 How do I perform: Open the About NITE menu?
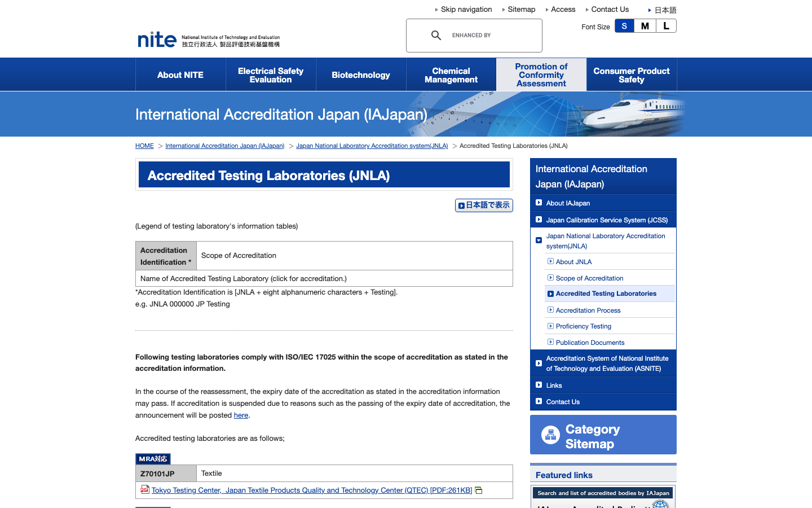point(180,75)
